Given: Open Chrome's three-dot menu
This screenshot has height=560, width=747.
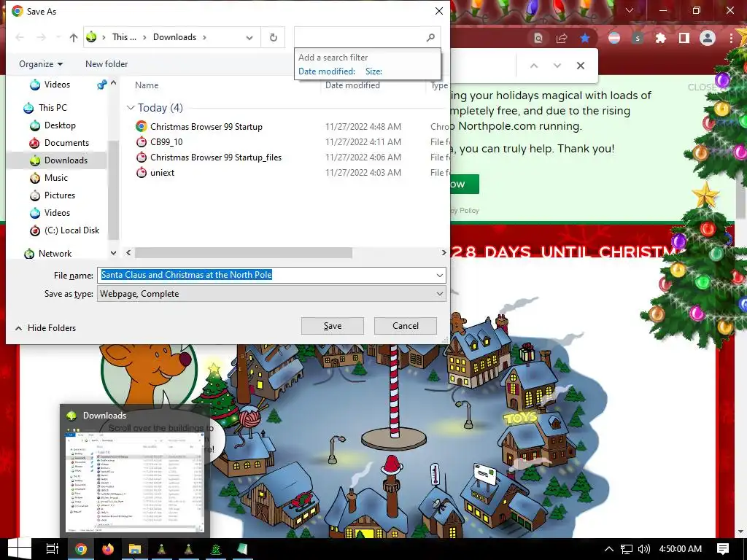Looking at the screenshot, I should [x=731, y=38].
